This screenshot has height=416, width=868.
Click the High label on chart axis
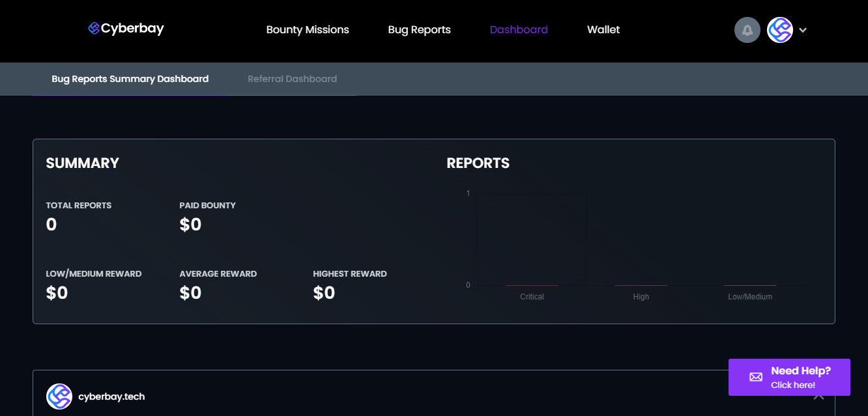(x=641, y=297)
